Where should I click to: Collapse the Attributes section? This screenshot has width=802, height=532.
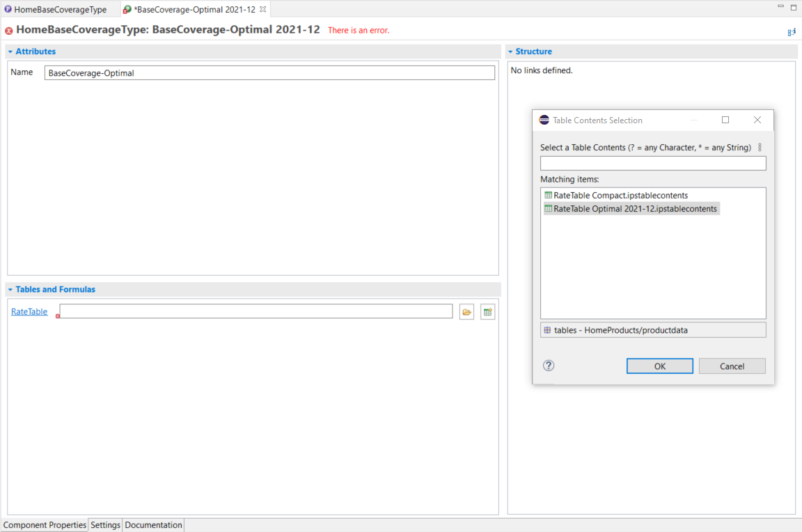[x=10, y=52]
